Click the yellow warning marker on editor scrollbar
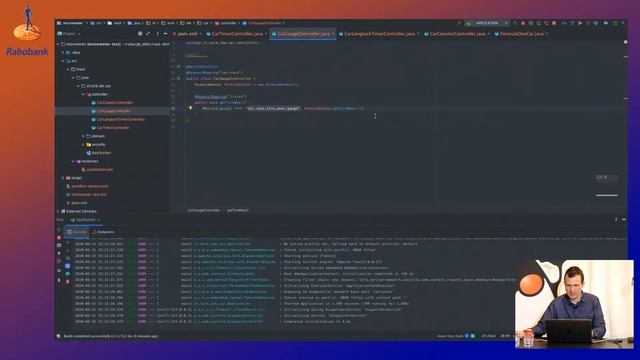Viewport: 640px width, 360px height. pos(625,42)
